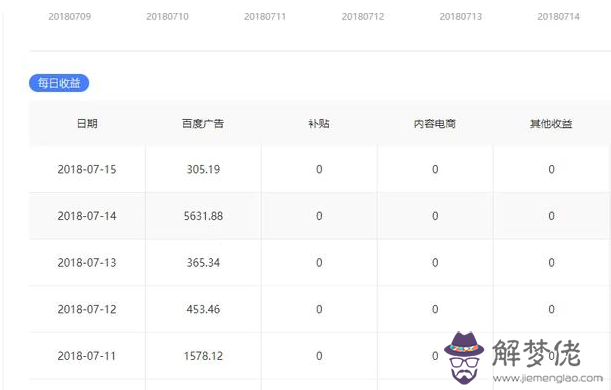The image size is (611, 390).
Task: Click chart axis label 20180714
Action: pyautogui.click(x=558, y=17)
